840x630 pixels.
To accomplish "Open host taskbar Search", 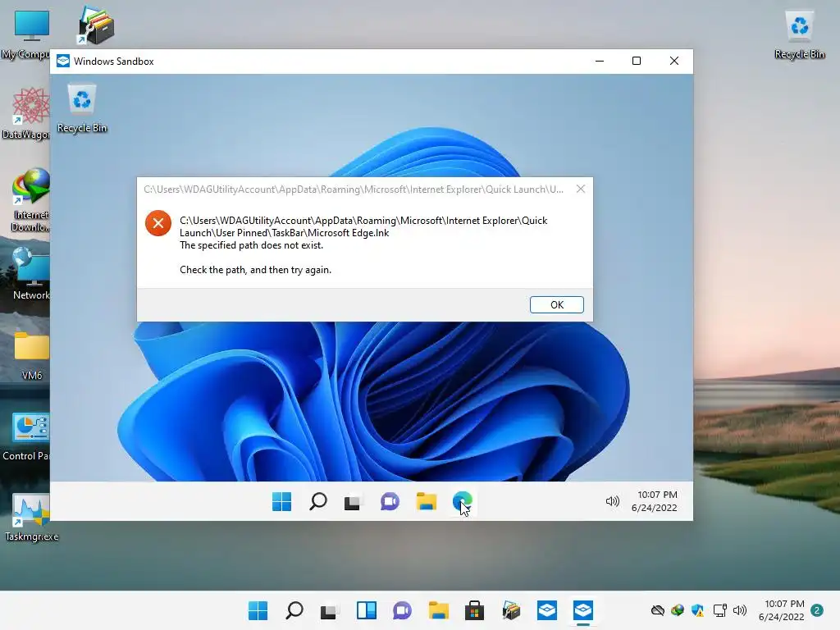I will point(294,610).
